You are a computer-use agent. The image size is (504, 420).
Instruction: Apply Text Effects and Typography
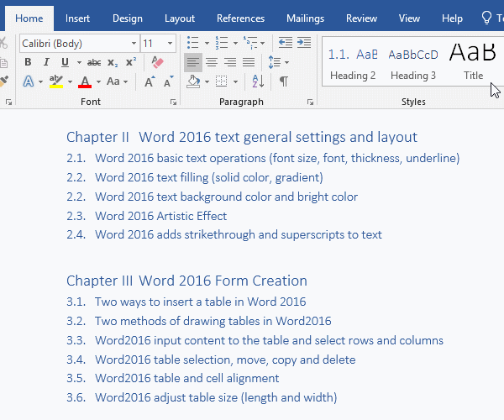(29, 81)
